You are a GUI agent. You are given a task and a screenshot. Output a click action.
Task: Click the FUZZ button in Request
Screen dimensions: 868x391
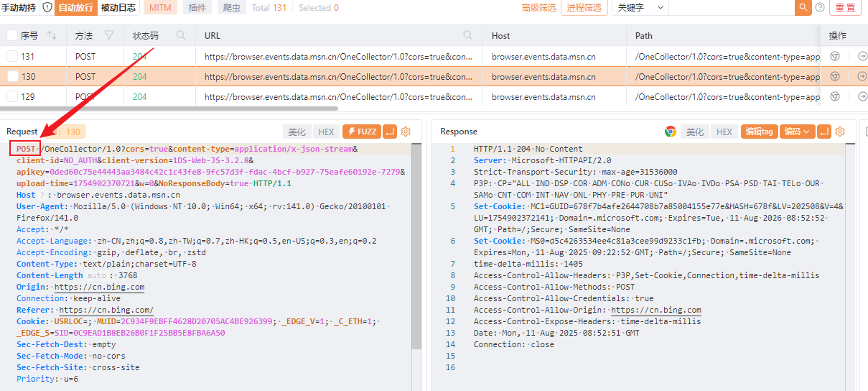(360, 132)
